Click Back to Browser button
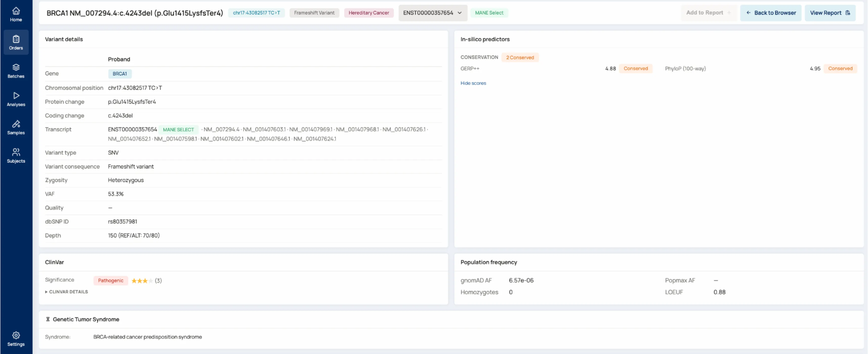Screen dimensions: 868x354 [x=771, y=13]
